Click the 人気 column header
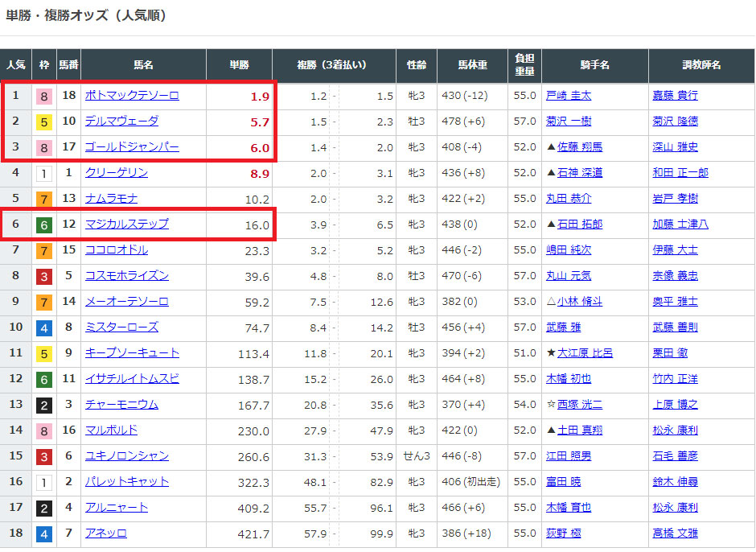The width and height of the screenshot is (756, 552). click(16, 64)
